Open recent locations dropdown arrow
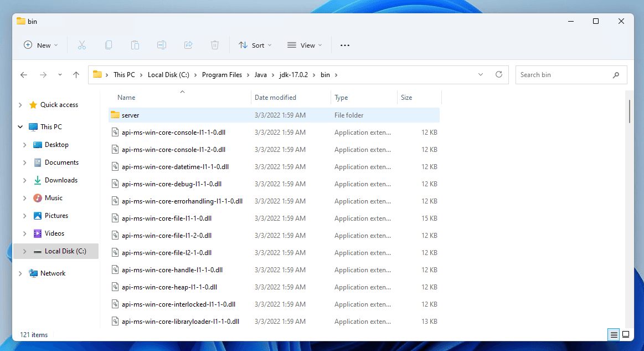 click(60, 75)
